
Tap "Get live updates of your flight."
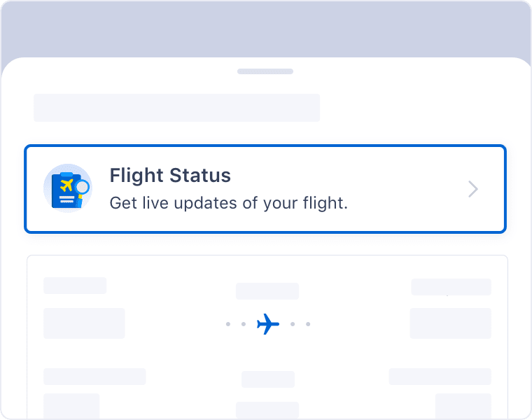(x=229, y=203)
